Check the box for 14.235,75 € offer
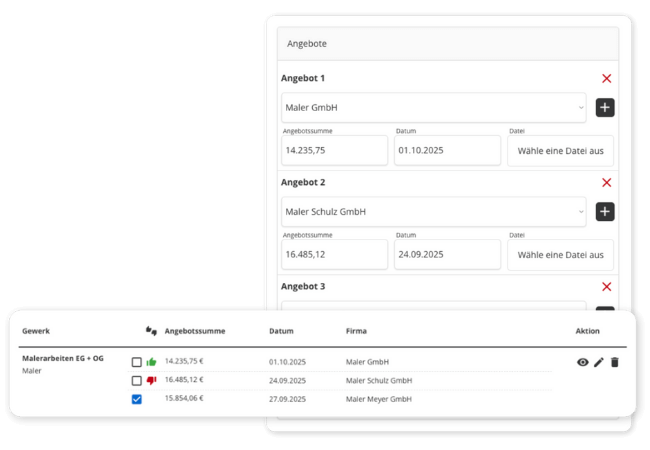650x450 pixels. [137, 362]
